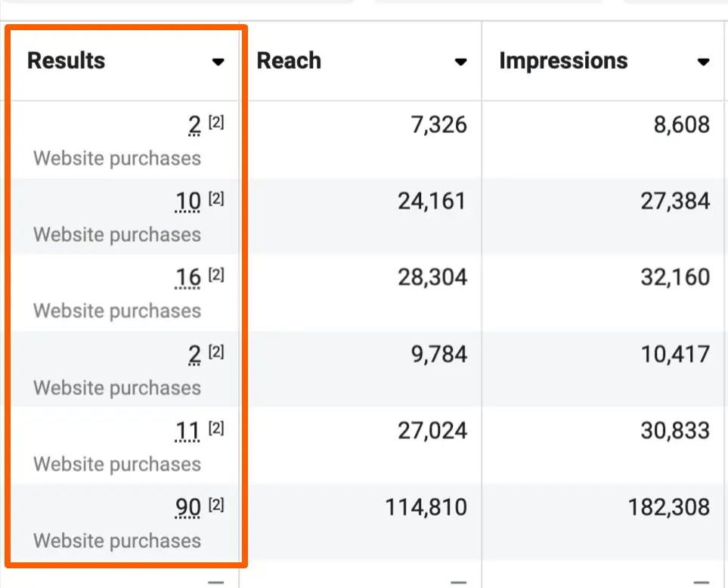Select the Reach cell showing 114,810
The height and width of the screenshot is (588, 728).
(426, 507)
